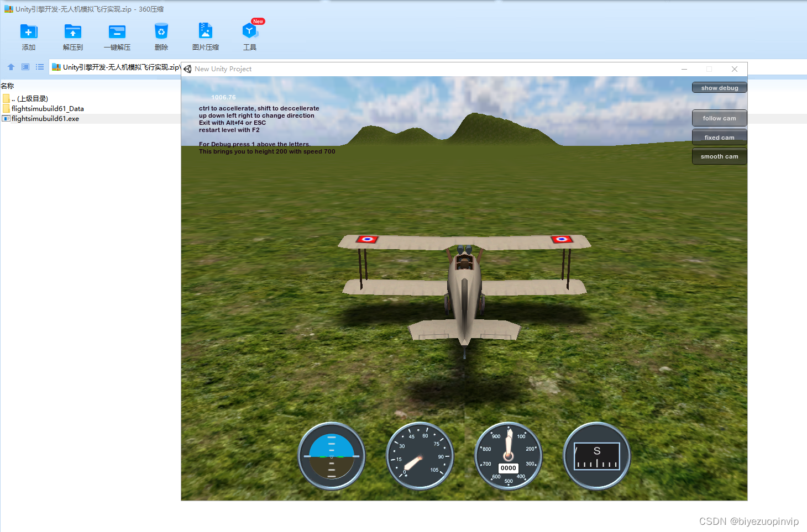Viewport: 807px width, 532px height.
Task: Click the archive path address field
Action: click(115, 67)
